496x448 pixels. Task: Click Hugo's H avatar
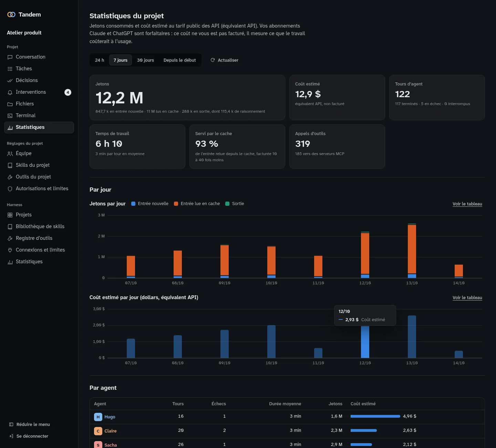98,417
